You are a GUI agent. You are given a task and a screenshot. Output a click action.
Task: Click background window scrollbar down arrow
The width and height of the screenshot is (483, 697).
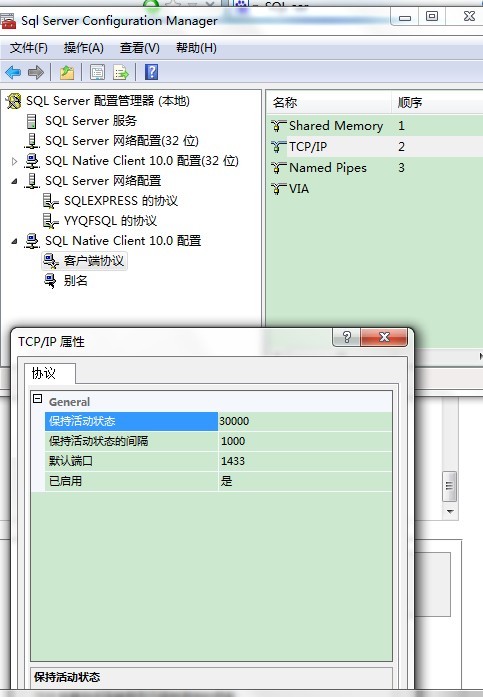click(450, 512)
